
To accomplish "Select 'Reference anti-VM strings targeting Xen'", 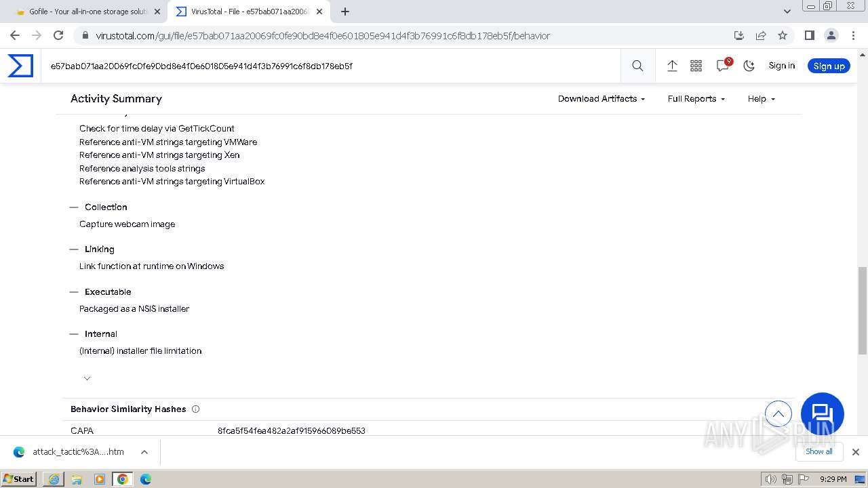I will 159,155.
